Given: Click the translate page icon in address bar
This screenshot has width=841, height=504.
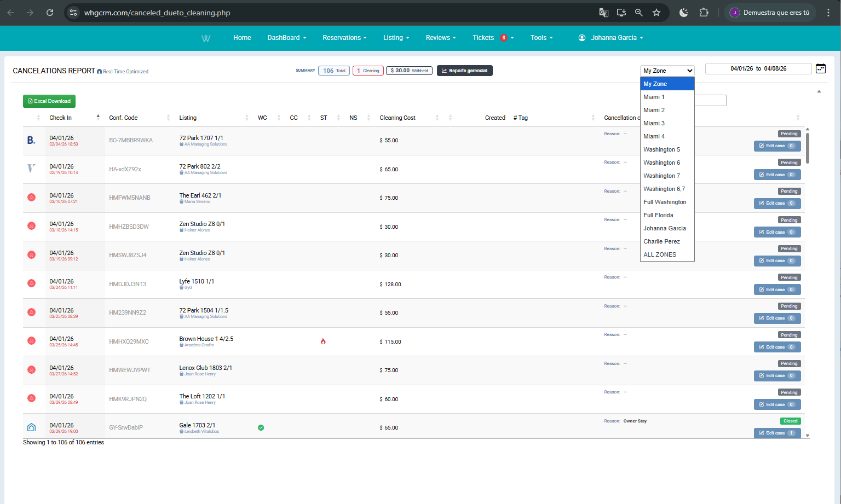Looking at the screenshot, I should (x=604, y=13).
